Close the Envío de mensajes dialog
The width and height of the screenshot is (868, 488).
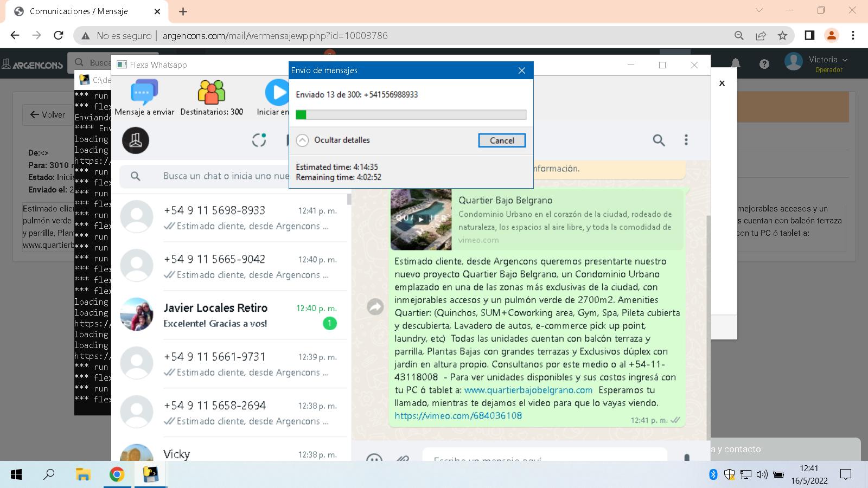522,70
